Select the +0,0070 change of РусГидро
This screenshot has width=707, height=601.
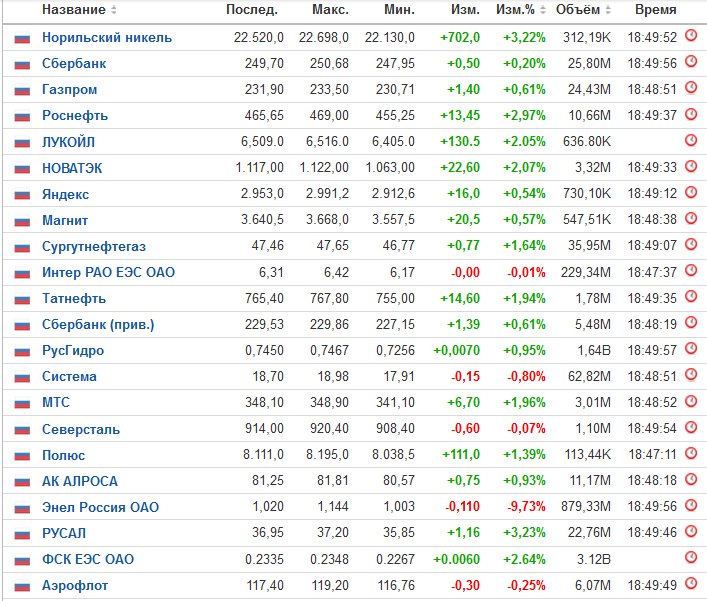tap(456, 350)
